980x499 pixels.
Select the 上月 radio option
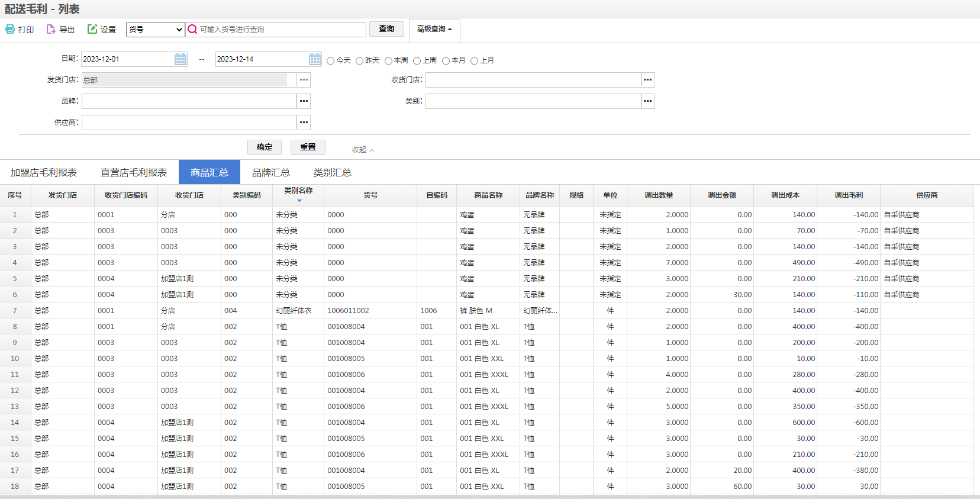point(474,61)
